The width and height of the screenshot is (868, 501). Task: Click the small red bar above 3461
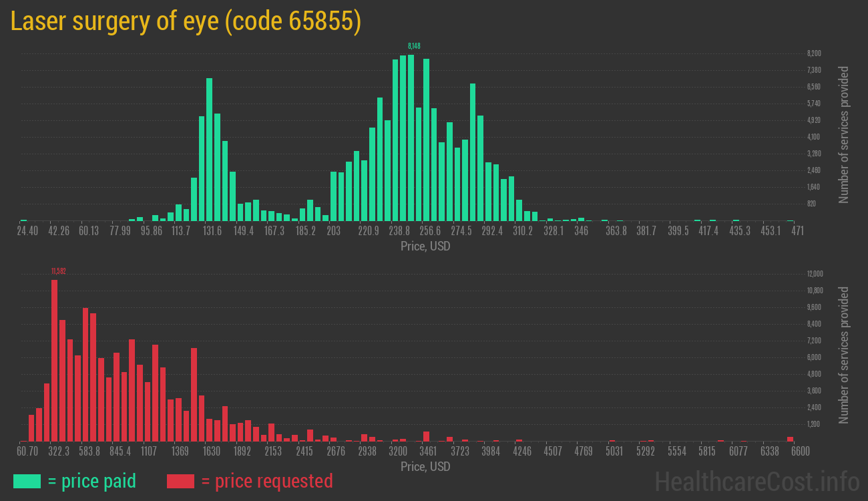pyautogui.click(x=426, y=436)
